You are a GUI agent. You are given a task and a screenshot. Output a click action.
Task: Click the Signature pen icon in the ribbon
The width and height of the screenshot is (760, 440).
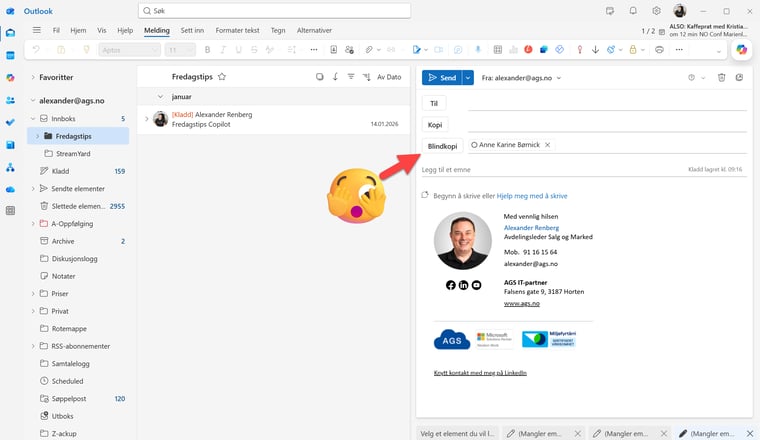tap(416, 49)
